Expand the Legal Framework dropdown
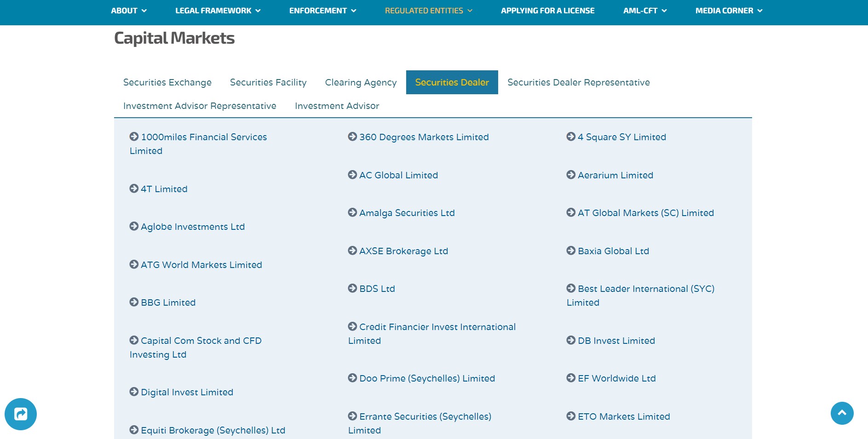Viewport: 868px width, 439px height. pyautogui.click(x=218, y=11)
